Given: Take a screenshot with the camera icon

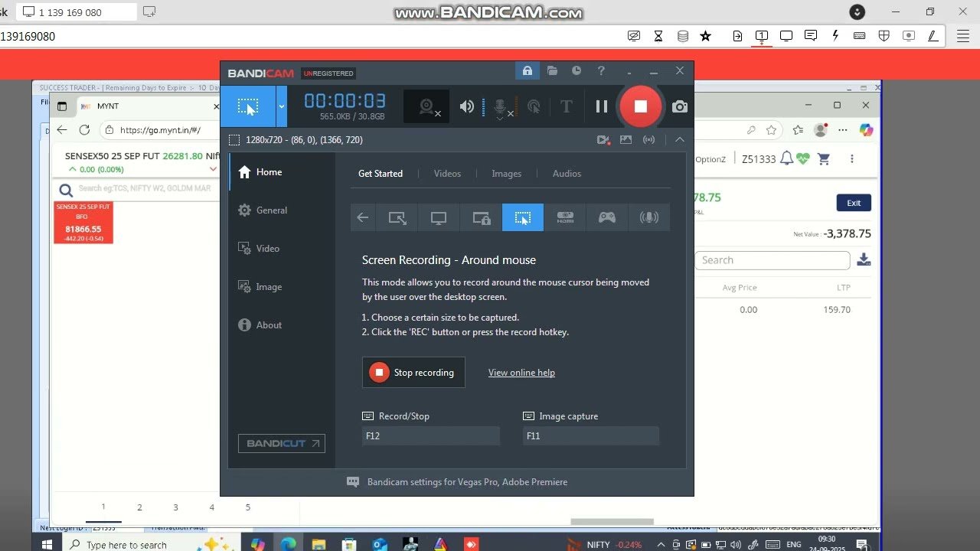Looking at the screenshot, I should point(680,106).
